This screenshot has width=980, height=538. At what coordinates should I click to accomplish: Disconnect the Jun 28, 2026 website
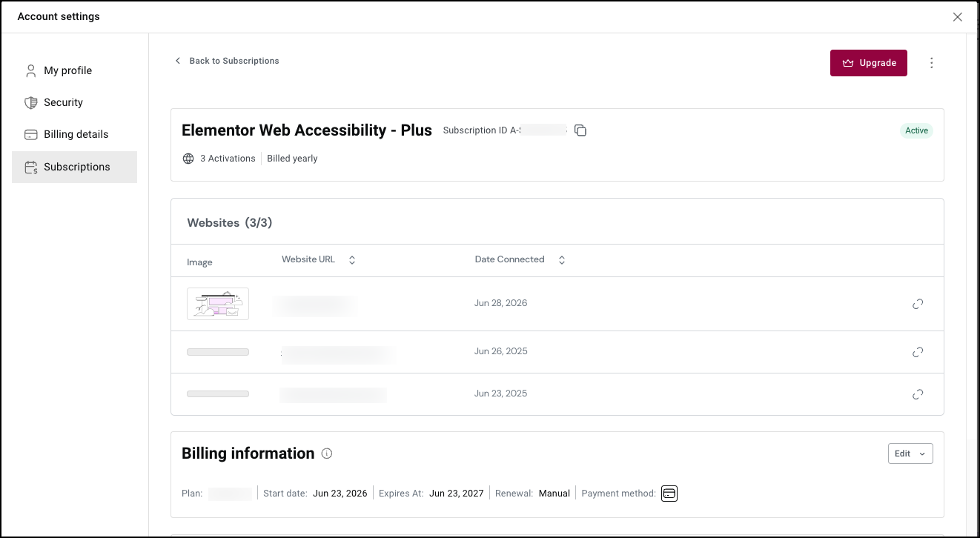coord(918,304)
